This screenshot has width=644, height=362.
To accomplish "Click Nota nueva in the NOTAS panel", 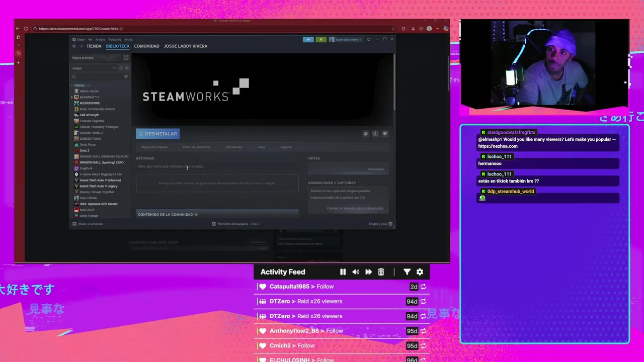I will (x=375, y=169).
